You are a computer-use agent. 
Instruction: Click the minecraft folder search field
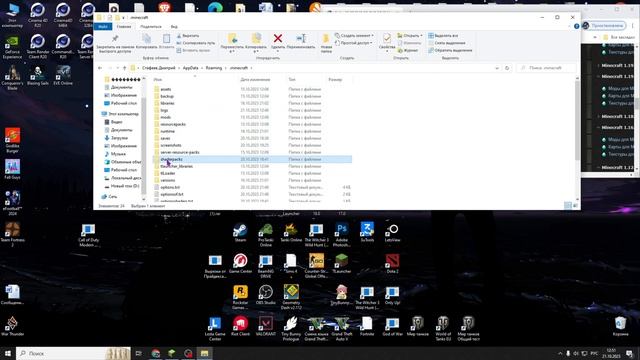tap(546, 68)
